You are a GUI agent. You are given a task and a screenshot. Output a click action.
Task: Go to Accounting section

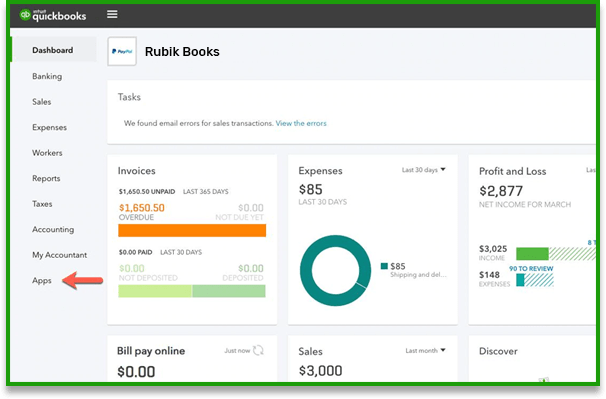tap(53, 229)
